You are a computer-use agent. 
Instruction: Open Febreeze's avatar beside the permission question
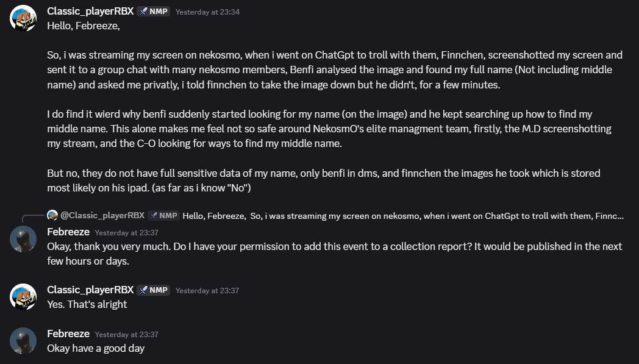coord(23,238)
